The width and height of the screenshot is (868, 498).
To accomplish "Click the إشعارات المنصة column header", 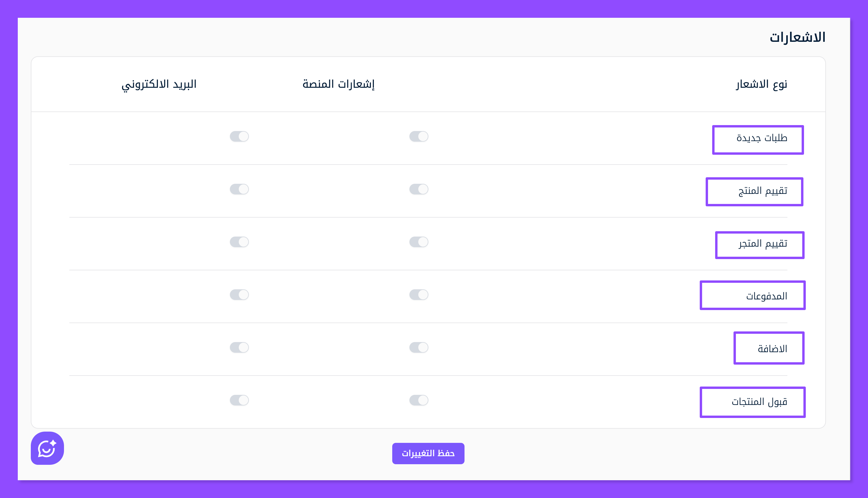I will pyautogui.click(x=338, y=84).
